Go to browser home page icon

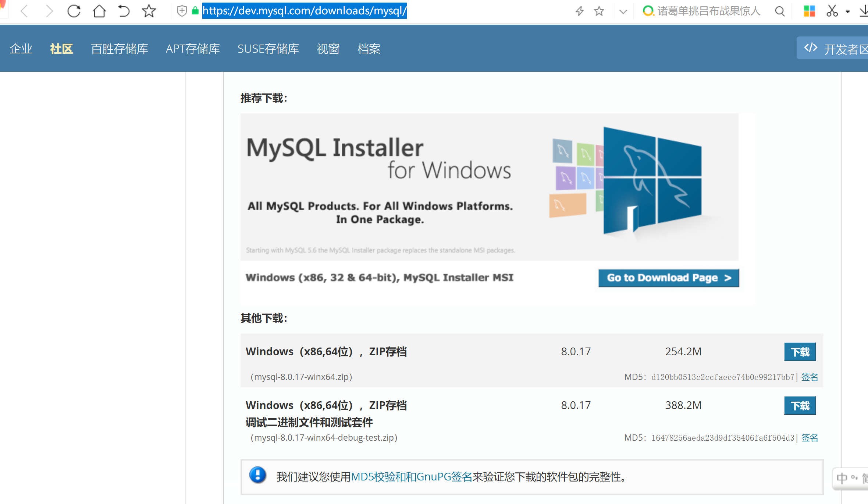tap(99, 11)
